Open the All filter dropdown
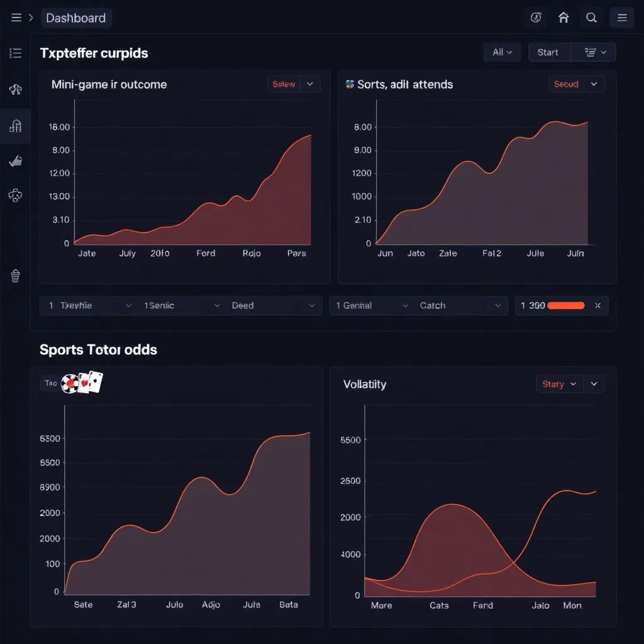The image size is (644, 644). (502, 52)
